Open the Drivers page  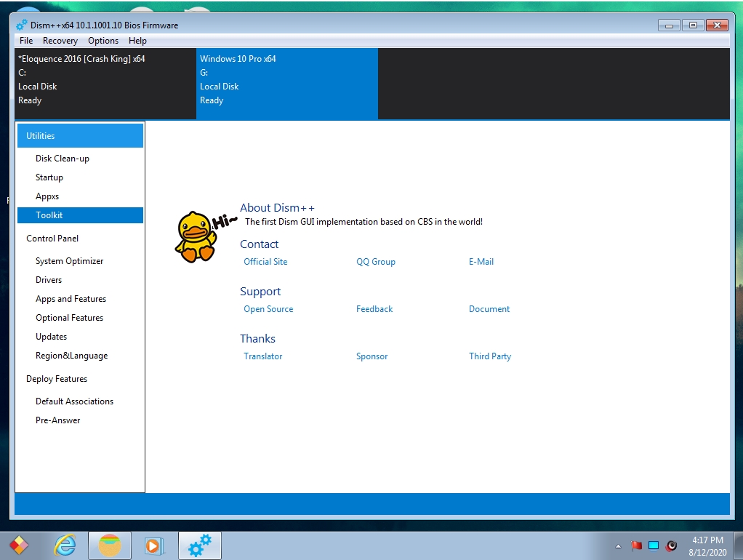point(49,280)
